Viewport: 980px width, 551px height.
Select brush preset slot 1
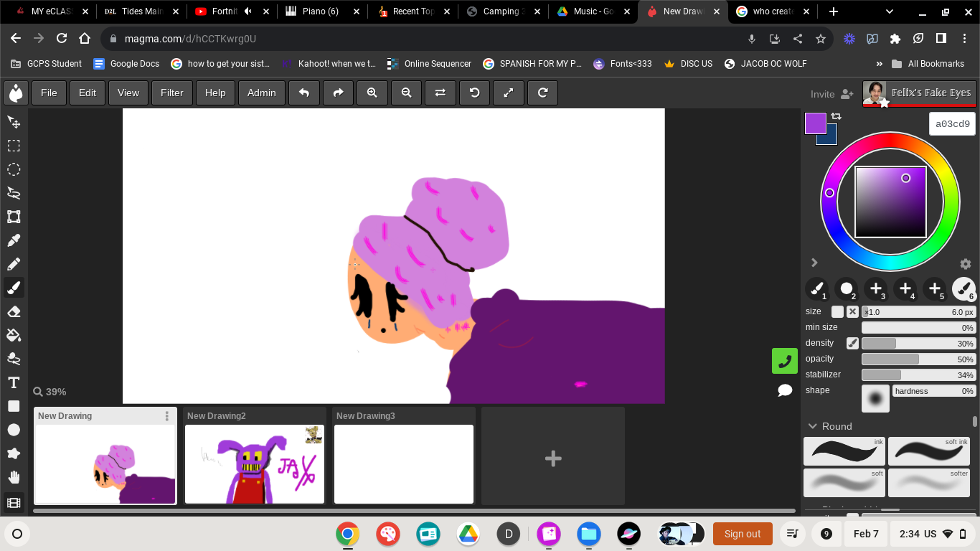click(816, 289)
